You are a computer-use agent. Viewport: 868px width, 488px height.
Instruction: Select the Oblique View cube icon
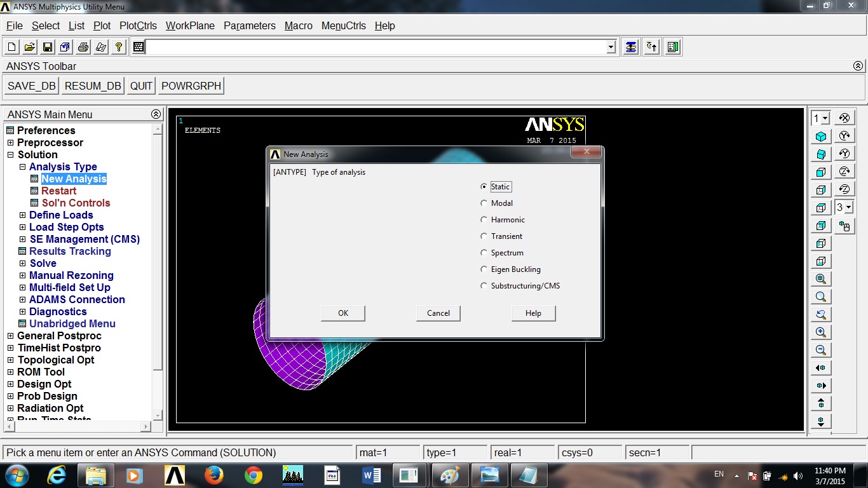[821, 154]
